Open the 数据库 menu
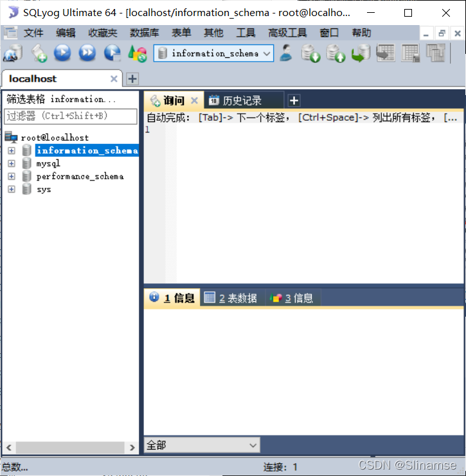This screenshot has height=476, width=466. (x=144, y=33)
